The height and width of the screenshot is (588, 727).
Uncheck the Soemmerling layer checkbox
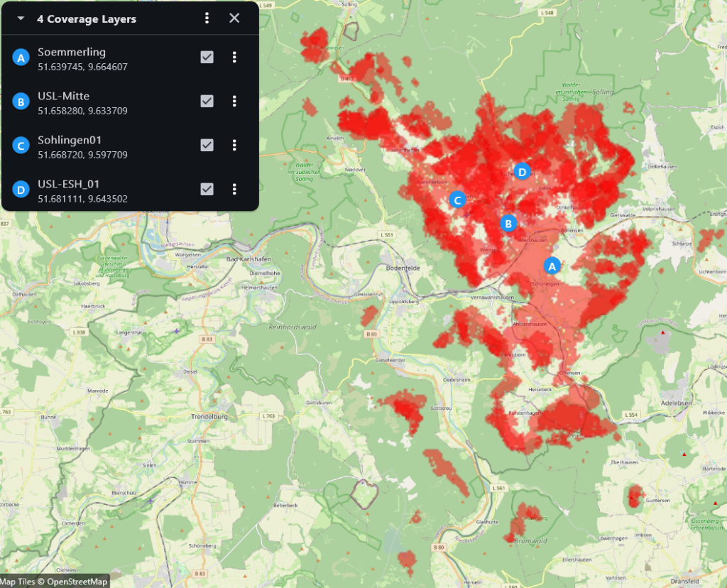point(207,58)
